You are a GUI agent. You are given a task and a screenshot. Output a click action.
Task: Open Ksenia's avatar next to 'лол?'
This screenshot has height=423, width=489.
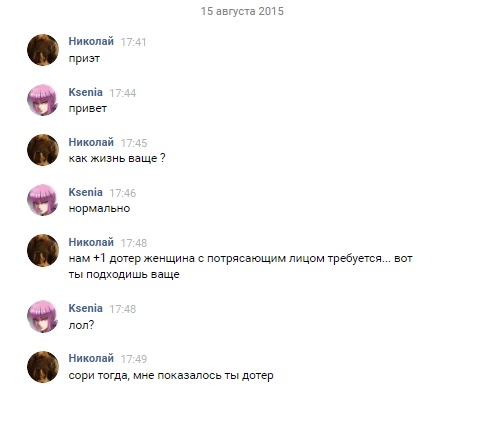[43, 316]
